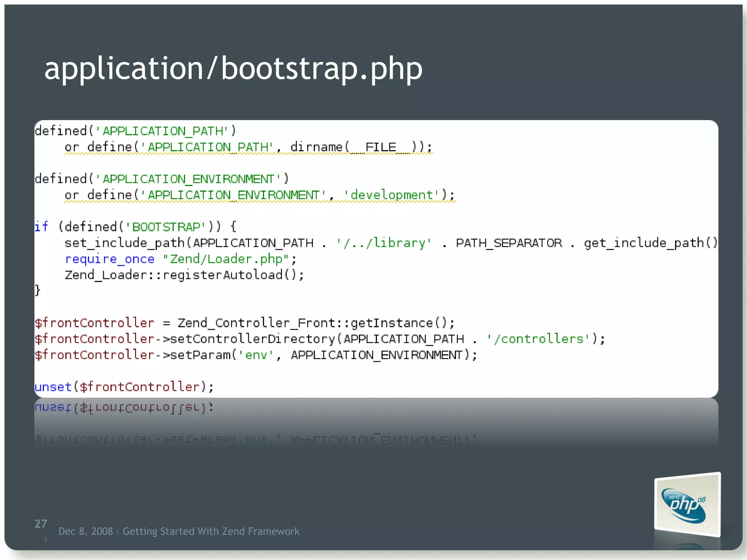Click footer text Getting Started With Zend Framework
The height and width of the screenshot is (560, 747).
(x=211, y=531)
